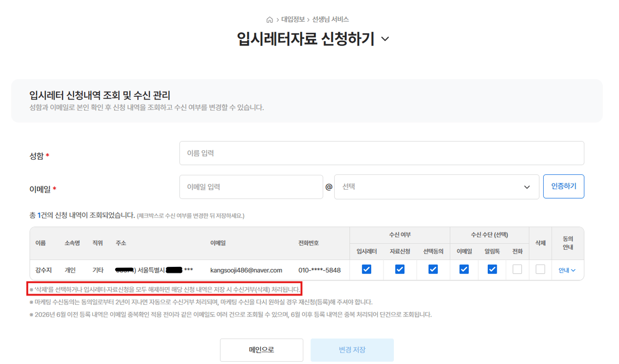Click the email kangsooji486@naver.com cell
Screen dimensions: 619x364
246,270
